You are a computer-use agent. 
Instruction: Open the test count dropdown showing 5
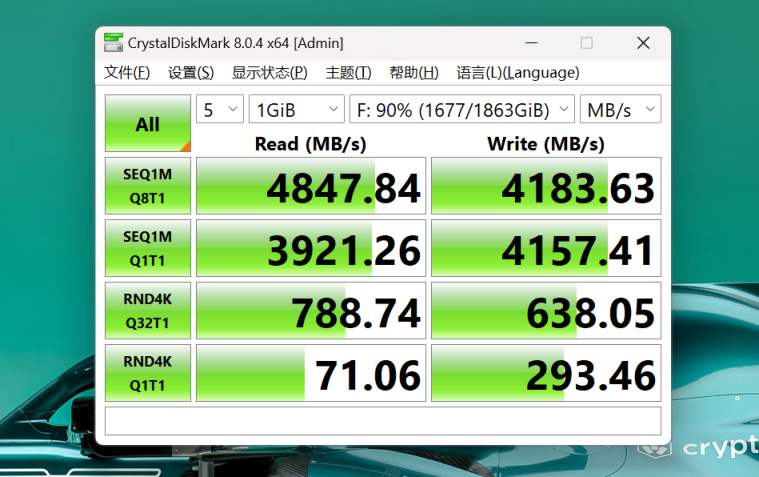[220, 109]
